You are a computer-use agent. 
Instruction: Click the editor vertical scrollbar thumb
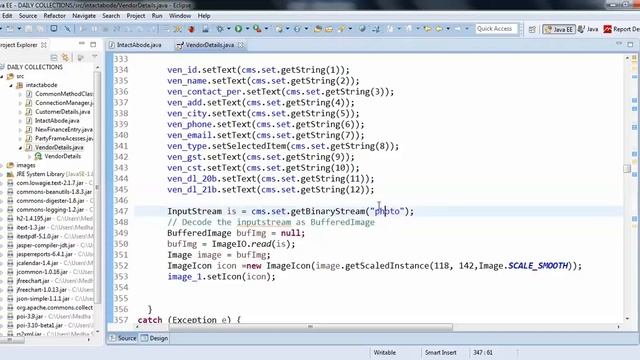point(627,168)
